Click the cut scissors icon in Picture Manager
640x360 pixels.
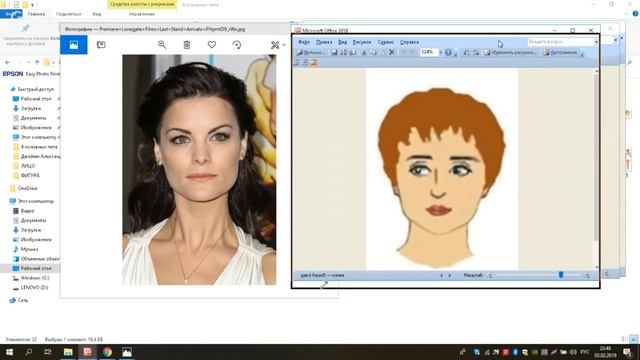pos(364,53)
